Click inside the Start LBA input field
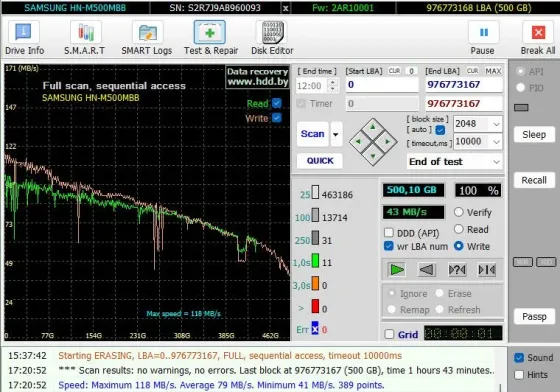 [x=382, y=85]
